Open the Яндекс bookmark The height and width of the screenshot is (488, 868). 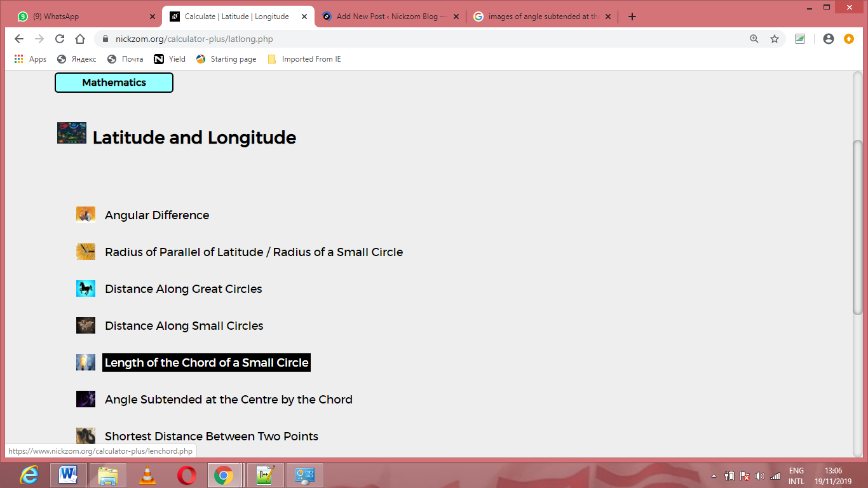pos(76,59)
